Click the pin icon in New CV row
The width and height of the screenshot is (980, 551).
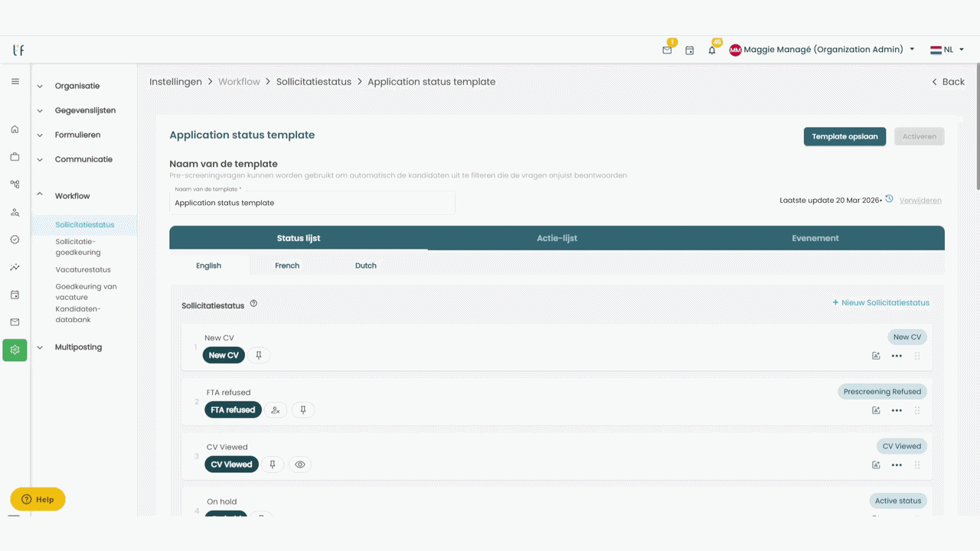pyautogui.click(x=259, y=355)
